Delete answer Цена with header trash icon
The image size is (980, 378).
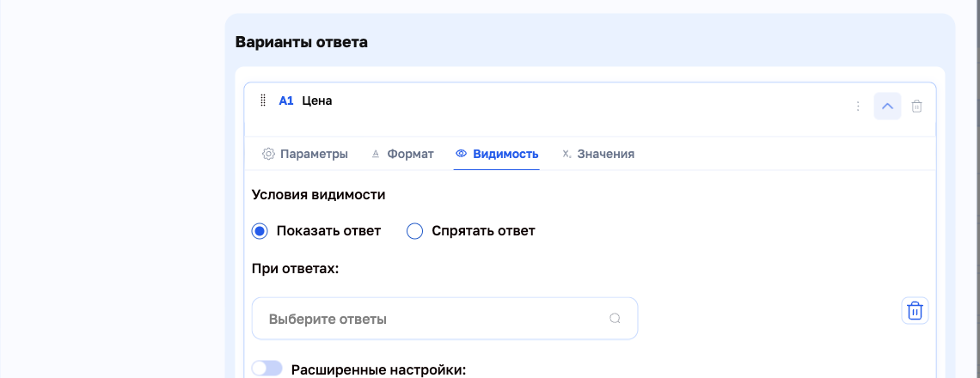[916, 107]
